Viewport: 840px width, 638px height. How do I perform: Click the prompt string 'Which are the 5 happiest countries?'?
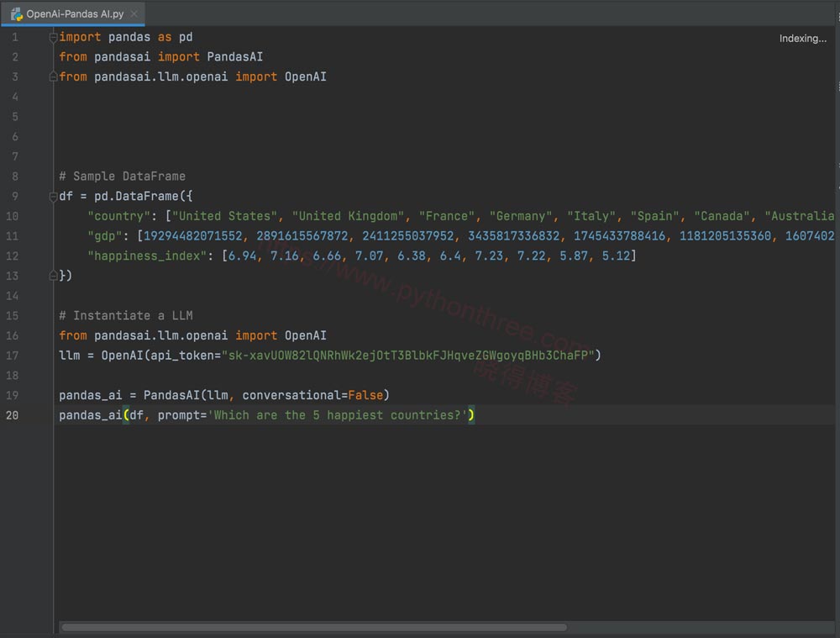pyautogui.click(x=337, y=415)
